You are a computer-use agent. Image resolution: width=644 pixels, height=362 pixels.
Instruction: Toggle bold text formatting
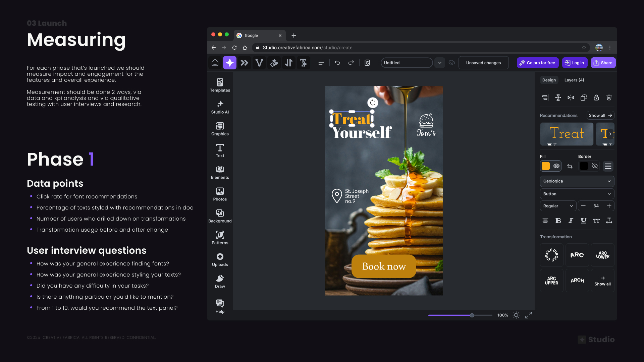pos(558,221)
